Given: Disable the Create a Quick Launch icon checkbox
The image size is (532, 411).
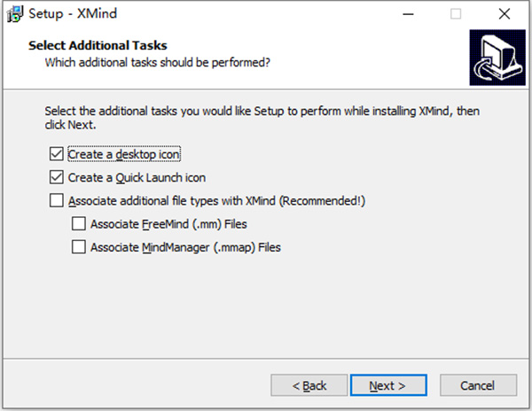Looking at the screenshot, I should pos(58,177).
